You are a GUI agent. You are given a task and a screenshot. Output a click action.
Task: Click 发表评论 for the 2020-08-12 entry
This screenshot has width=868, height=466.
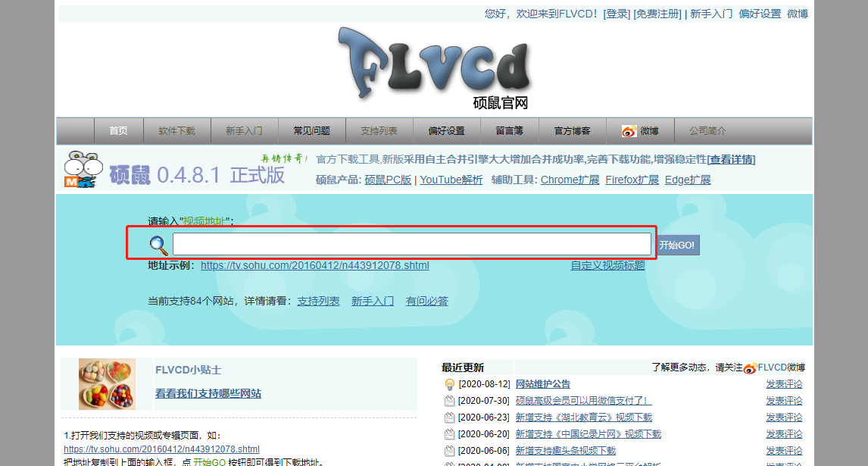coord(784,384)
